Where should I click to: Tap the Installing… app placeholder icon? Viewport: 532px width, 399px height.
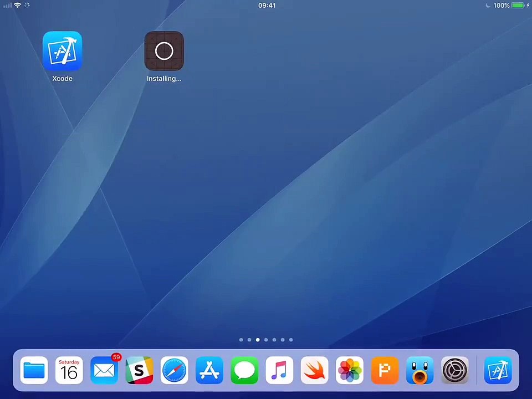pos(164,51)
